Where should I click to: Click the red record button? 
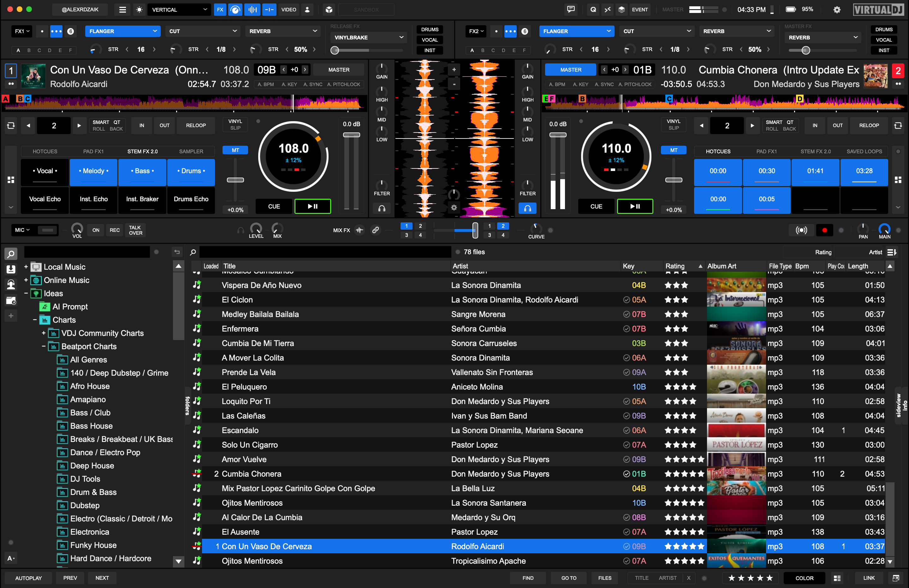click(x=824, y=230)
